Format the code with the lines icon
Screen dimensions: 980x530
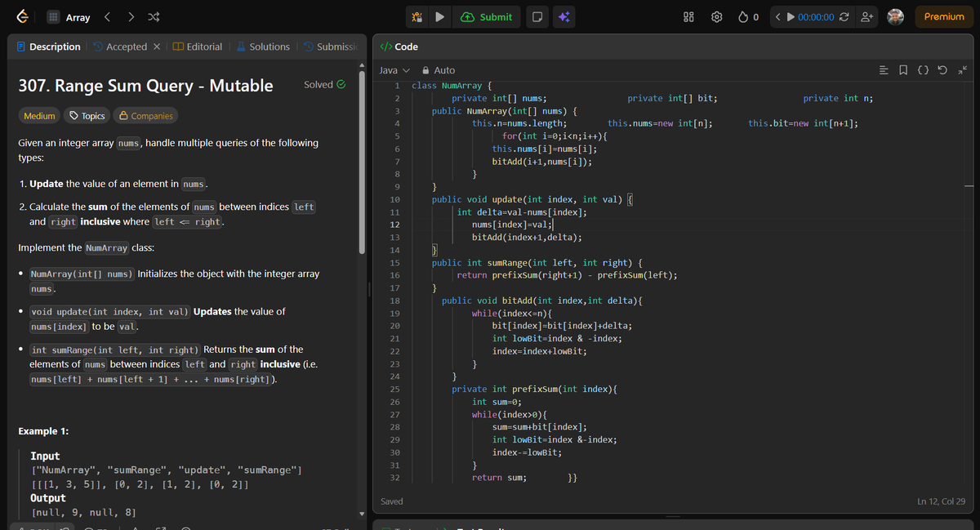point(883,70)
